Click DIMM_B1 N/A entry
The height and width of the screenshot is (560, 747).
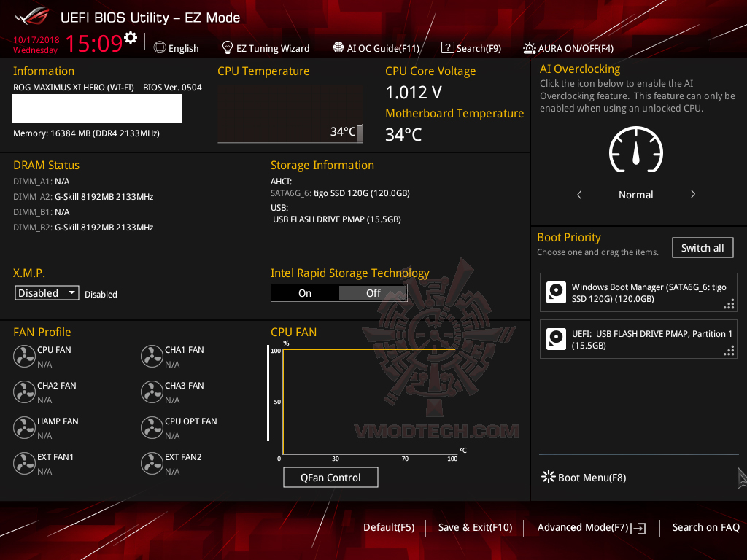[42, 212]
